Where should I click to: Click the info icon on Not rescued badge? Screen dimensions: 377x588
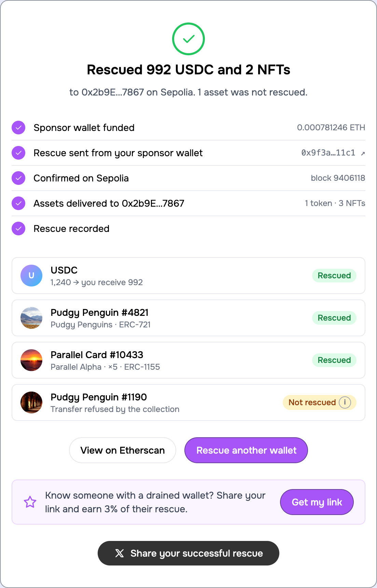pos(345,402)
